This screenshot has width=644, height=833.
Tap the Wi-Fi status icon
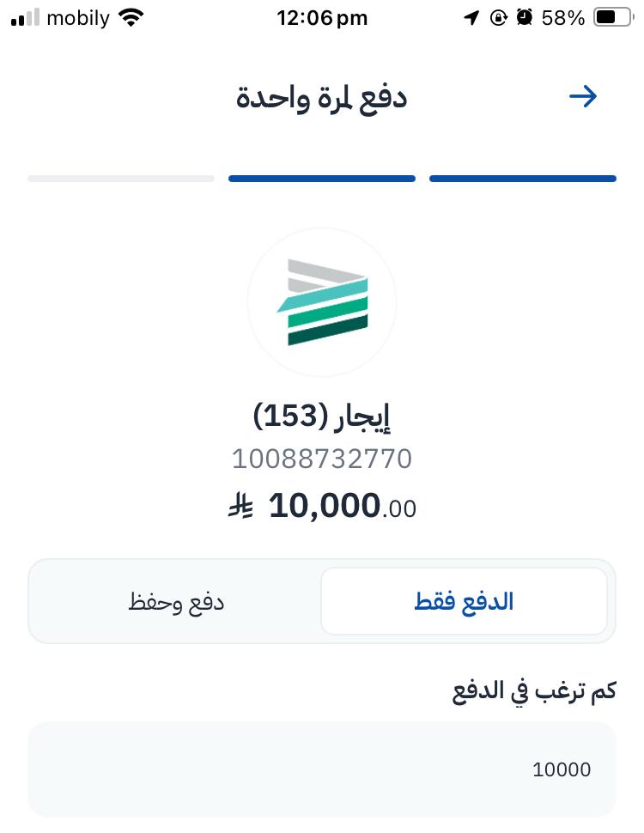tap(131, 18)
